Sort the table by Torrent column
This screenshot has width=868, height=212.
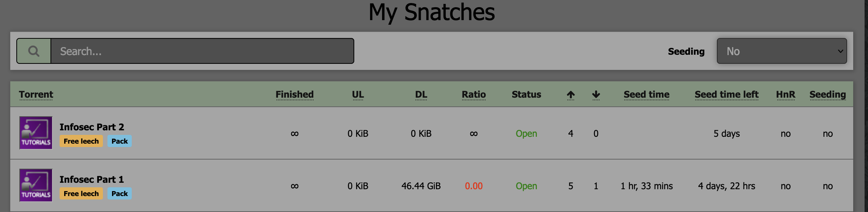[x=36, y=94]
